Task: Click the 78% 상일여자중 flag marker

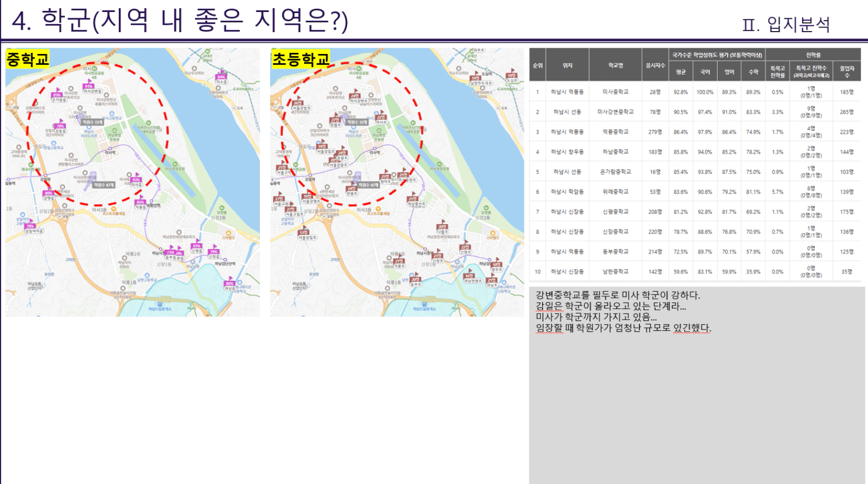Action: coord(30,226)
